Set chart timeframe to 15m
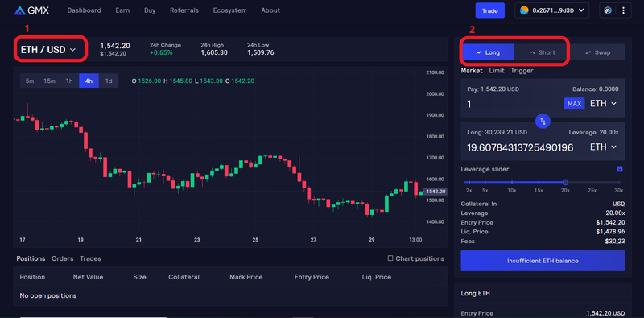 click(49, 81)
